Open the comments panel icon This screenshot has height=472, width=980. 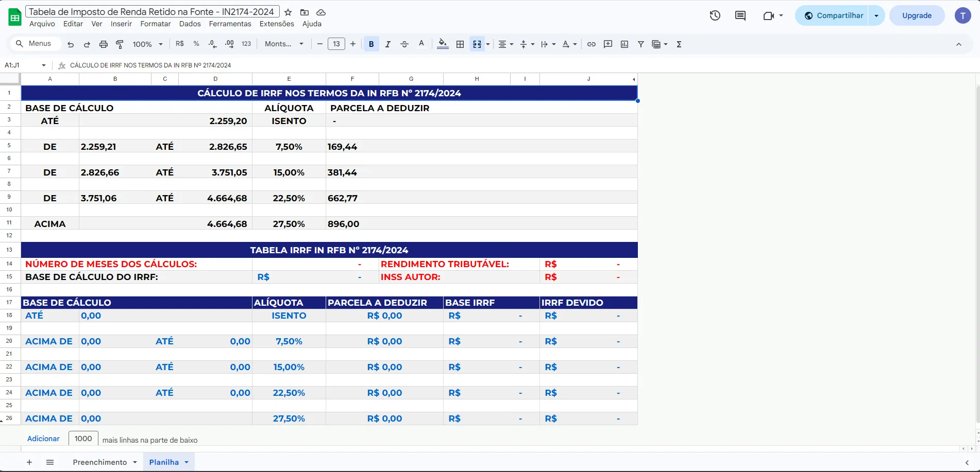point(740,15)
